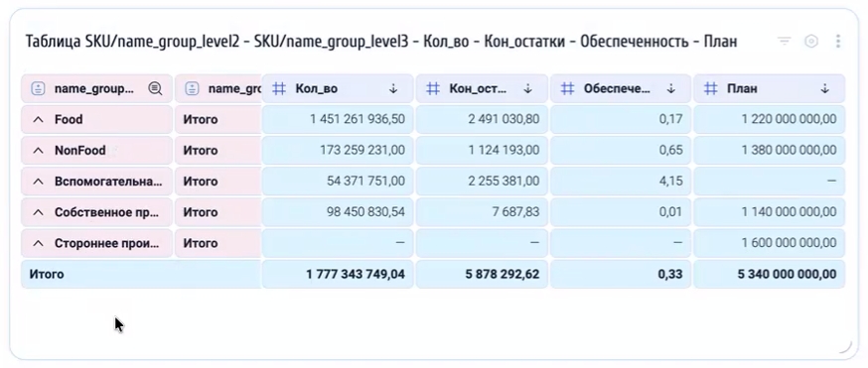Click the Обеспеченность value 0,65

click(671, 151)
